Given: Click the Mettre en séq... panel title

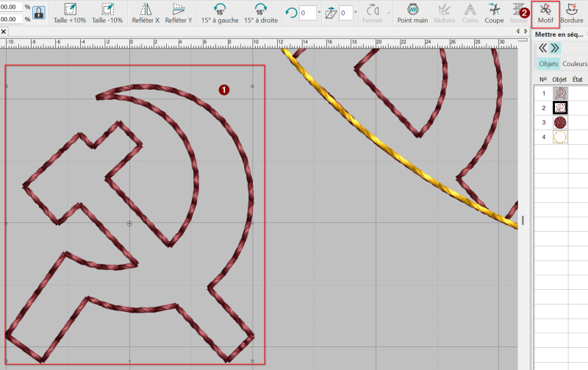Looking at the screenshot, I should pyautogui.click(x=559, y=35).
